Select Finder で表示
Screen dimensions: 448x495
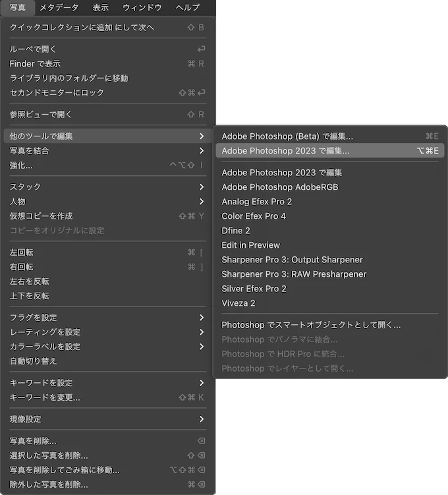click(108, 63)
